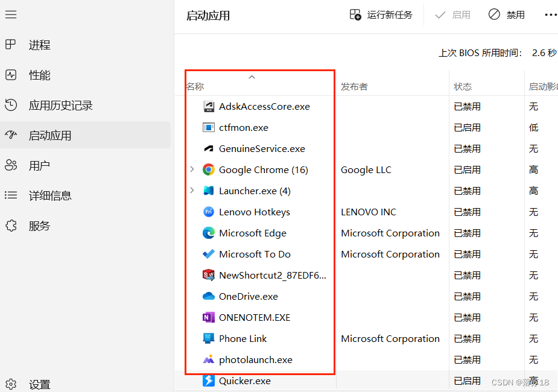This screenshot has width=558, height=392.
Task: Open the hamburger navigation menu
Action: [11, 14]
